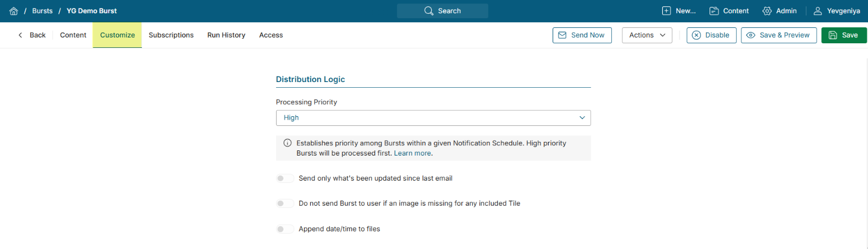Click the Send Now button
The width and height of the screenshot is (868, 249).
click(582, 35)
